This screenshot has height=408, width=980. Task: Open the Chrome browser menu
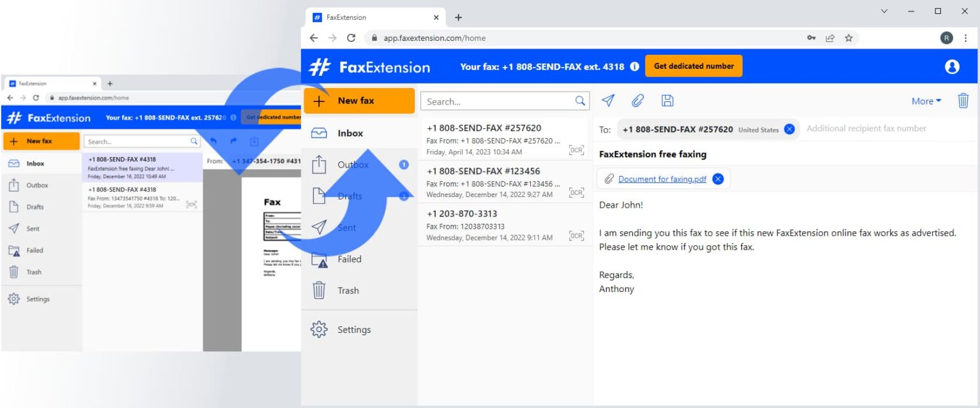click(965, 38)
